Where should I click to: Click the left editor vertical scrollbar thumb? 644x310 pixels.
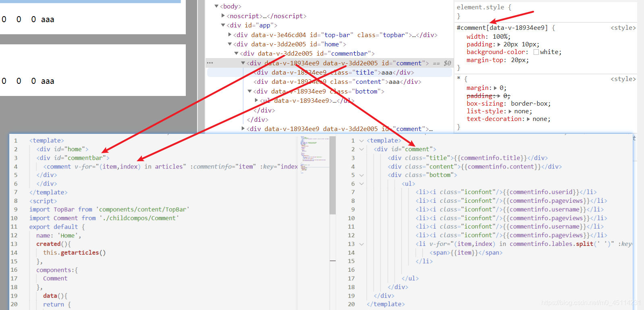[332, 175]
